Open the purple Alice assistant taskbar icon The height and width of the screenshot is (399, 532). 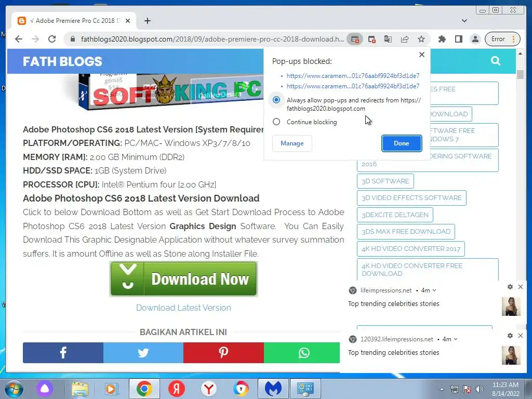(45, 389)
